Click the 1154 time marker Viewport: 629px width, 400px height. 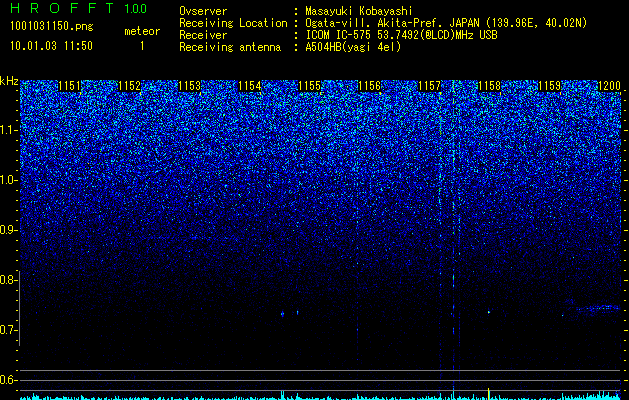250,86
